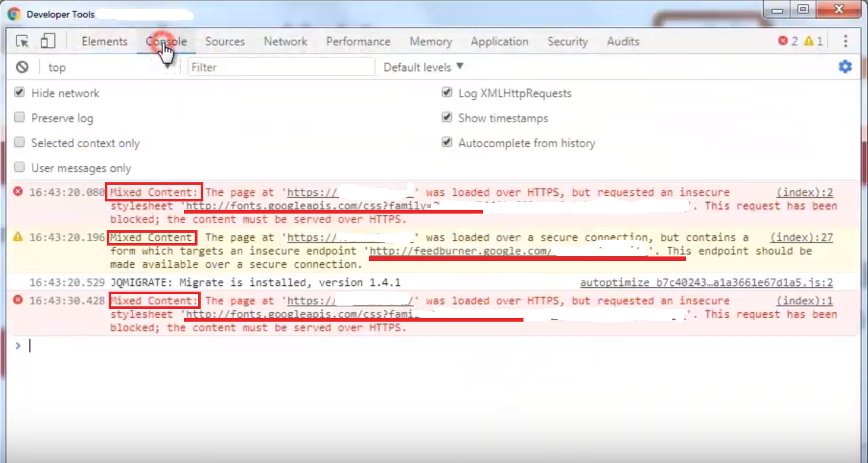Switch to the Sources tab
Image resolution: width=868 pixels, height=463 pixels.
coord(225,42)
